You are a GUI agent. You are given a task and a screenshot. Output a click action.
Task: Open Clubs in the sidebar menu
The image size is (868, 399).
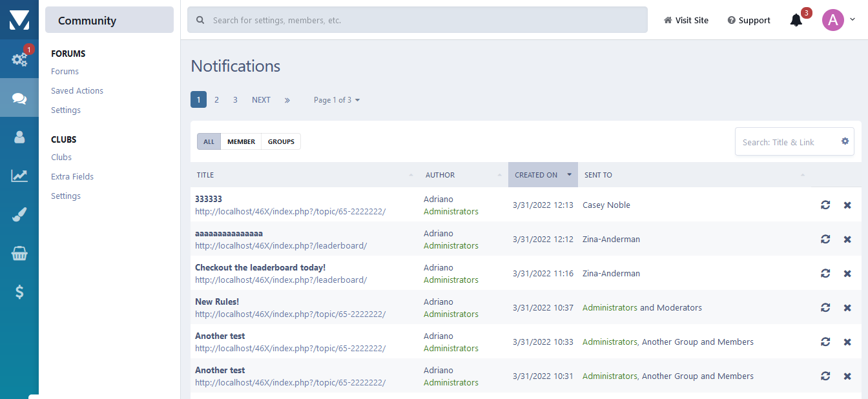(61, 158)
